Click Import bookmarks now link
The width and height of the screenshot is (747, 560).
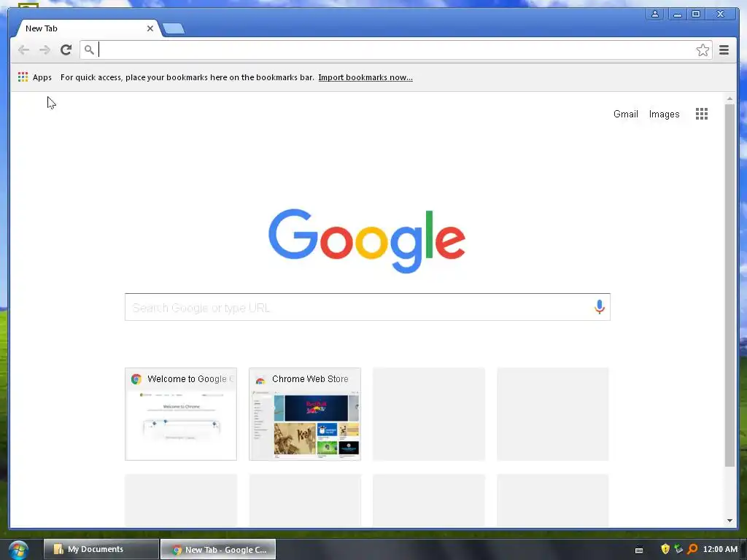coord(365,77)
